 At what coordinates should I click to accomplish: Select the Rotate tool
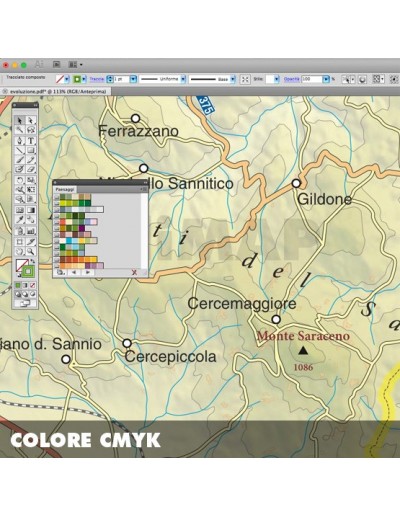click(20, 180)
